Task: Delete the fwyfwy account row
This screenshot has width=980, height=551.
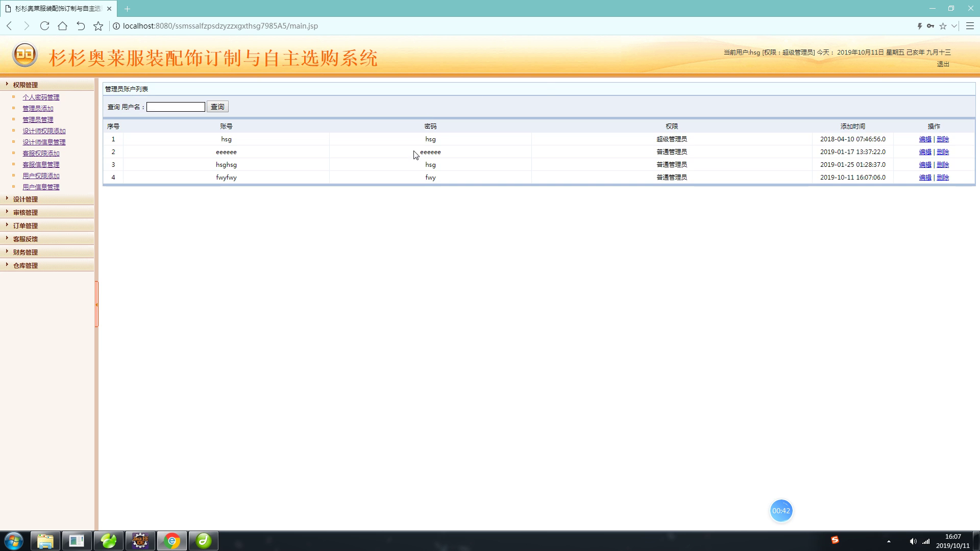Action: click(943, 178)
